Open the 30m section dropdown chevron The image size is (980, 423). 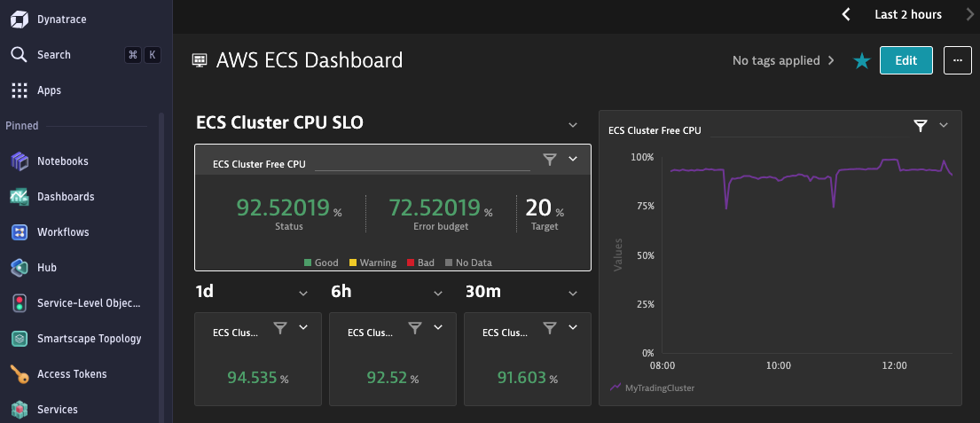click(573, 294)
